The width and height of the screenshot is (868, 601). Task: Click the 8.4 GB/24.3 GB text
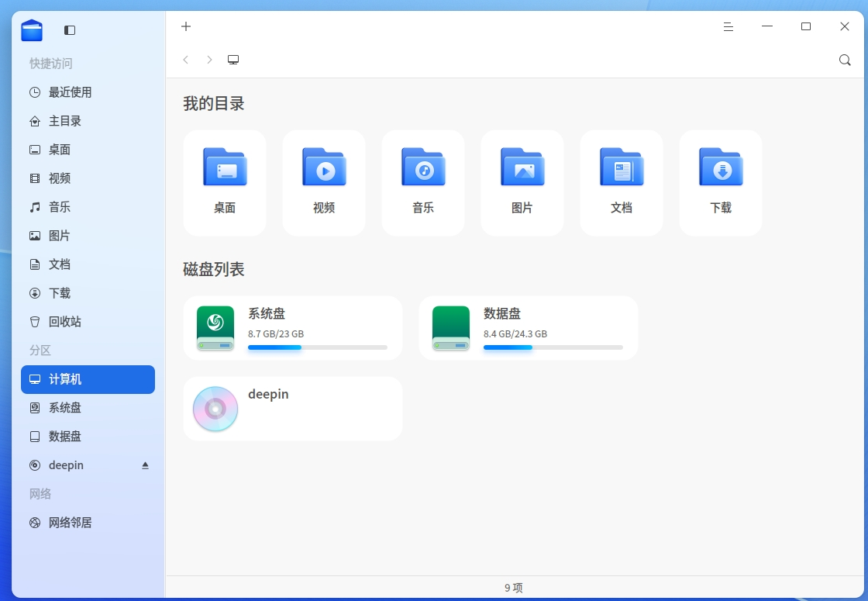tap(515, 334)
